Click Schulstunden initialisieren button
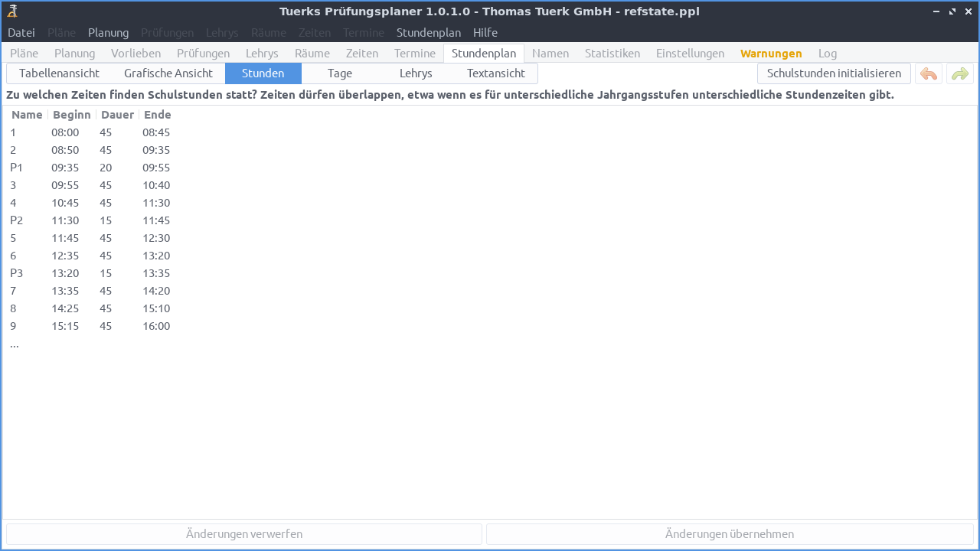980x551 pixels. tap(834, 73)
